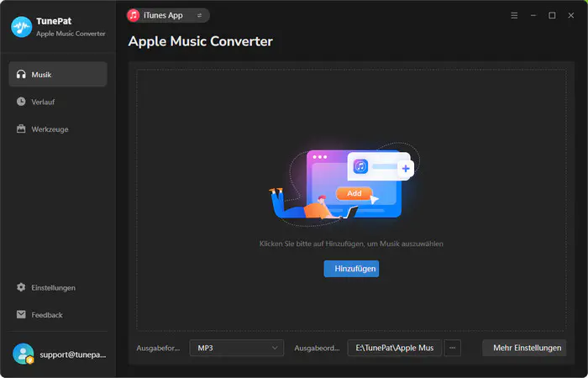Click the envelope icon beside Feedback
Screen dimensions: 588x378
pos(21,315)
